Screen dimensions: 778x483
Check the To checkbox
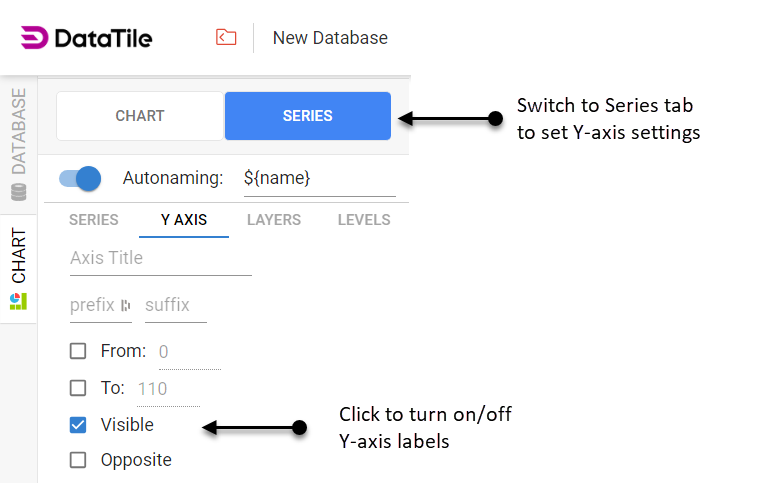78,388
